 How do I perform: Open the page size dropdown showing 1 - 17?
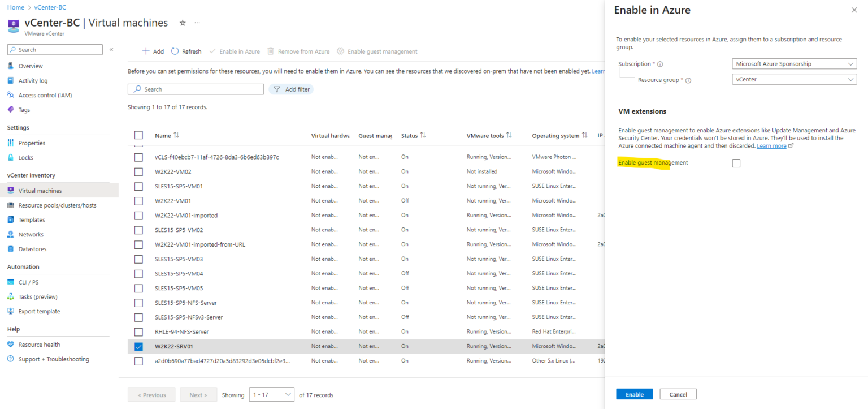pyautogui.click(x=272, y=394)
